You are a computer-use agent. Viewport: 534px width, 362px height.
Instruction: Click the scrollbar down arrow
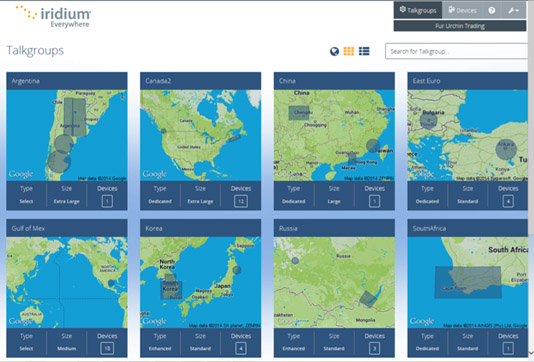click(531, 352)
